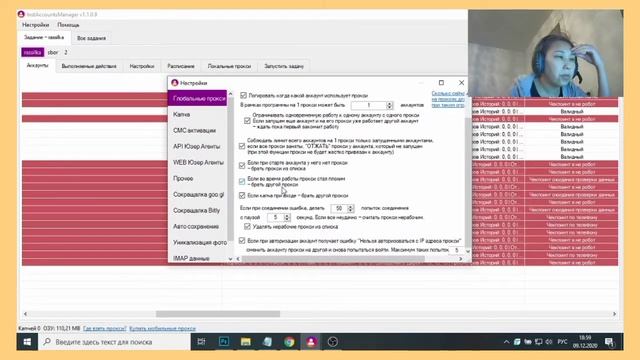This screenshot has height=360, width=640.
Task: Toggle 'Удалять нерабочие прокси из списка' checkbox
Action: point(247,227)
